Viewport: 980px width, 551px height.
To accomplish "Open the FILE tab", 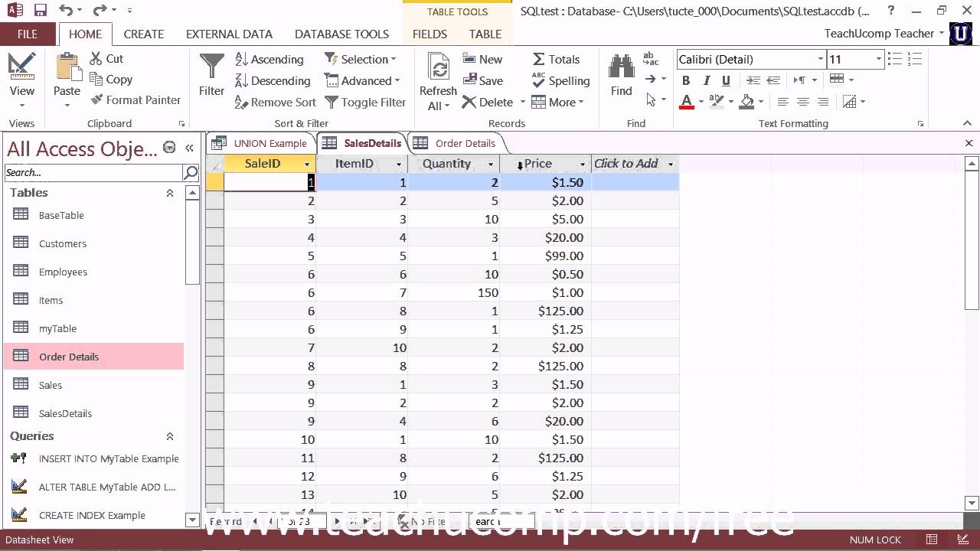I will (x=28, y=34).
